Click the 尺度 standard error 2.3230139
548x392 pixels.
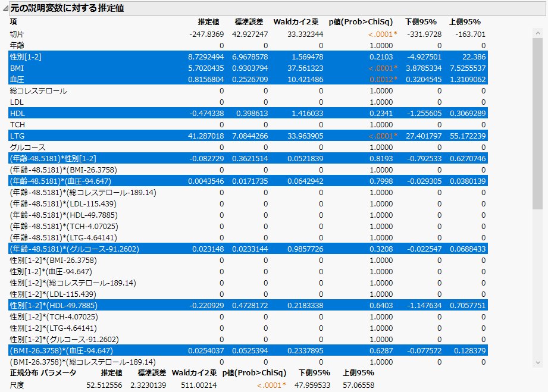coord(148,385)
